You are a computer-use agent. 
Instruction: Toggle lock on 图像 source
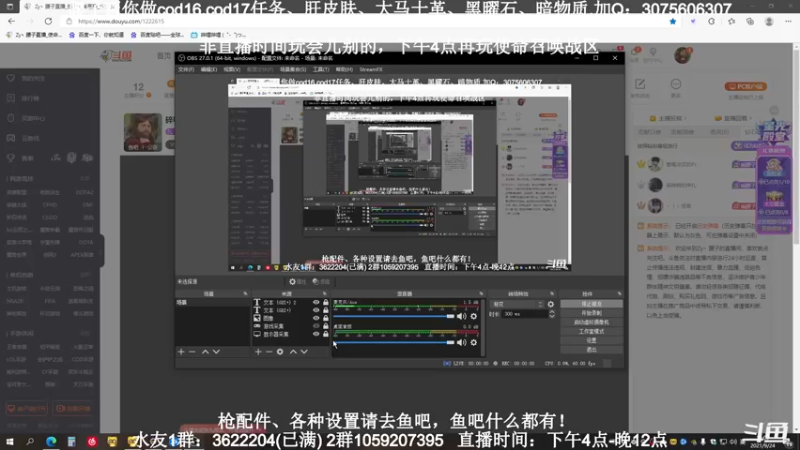pos(326,318)
